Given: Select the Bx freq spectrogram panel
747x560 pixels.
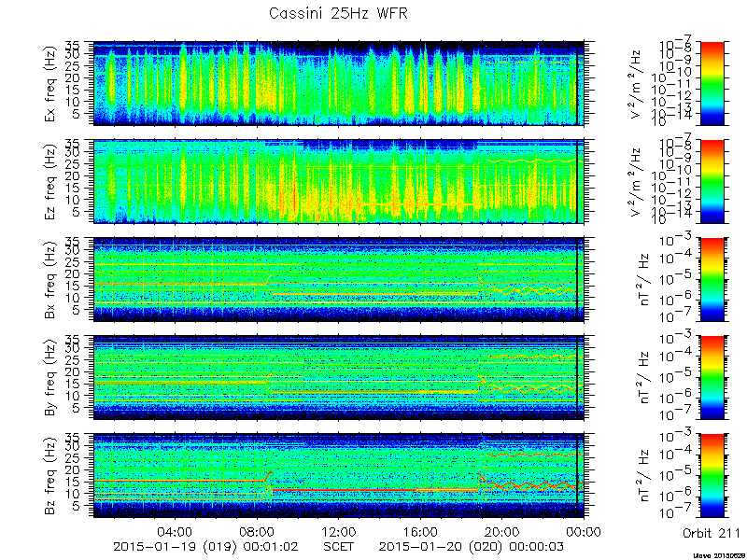Looking at the screenshot, I should [x=339, y=279].
